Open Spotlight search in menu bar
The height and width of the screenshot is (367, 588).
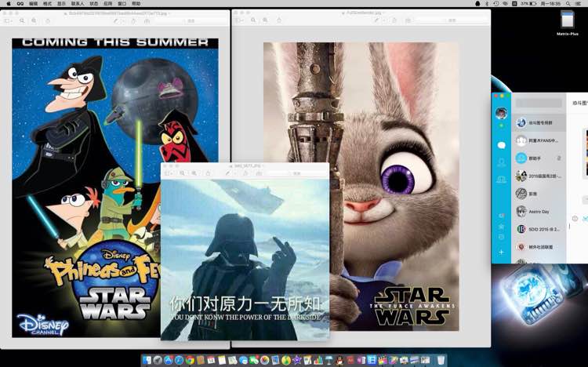[568, 3]
